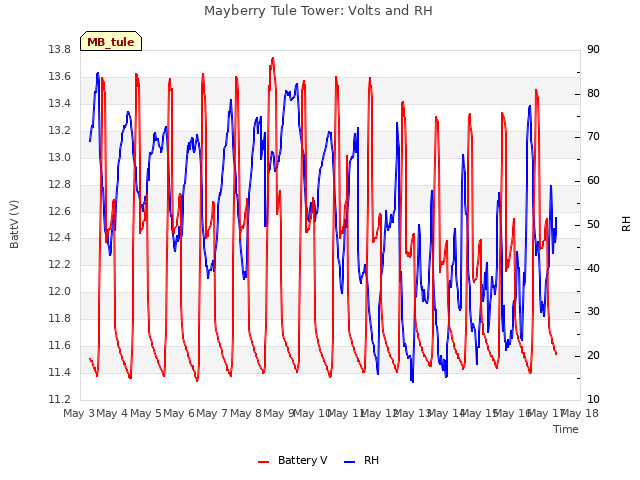The width and height of the screenshot is (640, 480).
Task: Toggle the RH legend entry
Action: [x=362, y=460]
